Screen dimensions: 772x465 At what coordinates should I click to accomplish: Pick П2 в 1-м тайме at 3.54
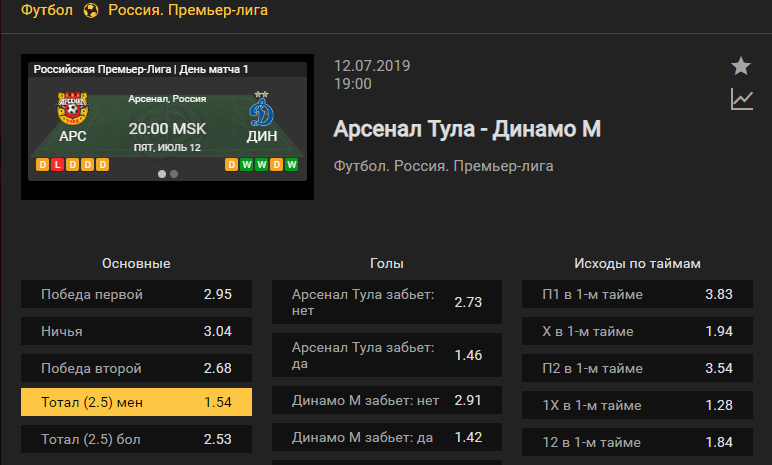[638, 368]
